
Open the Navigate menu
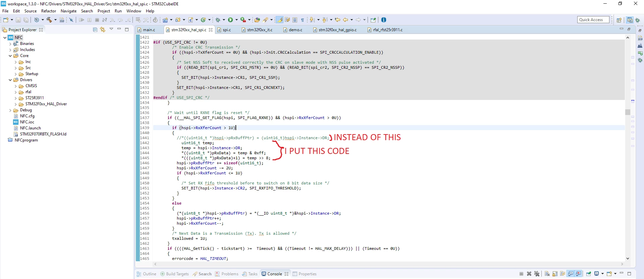click(x=68, y=11)
